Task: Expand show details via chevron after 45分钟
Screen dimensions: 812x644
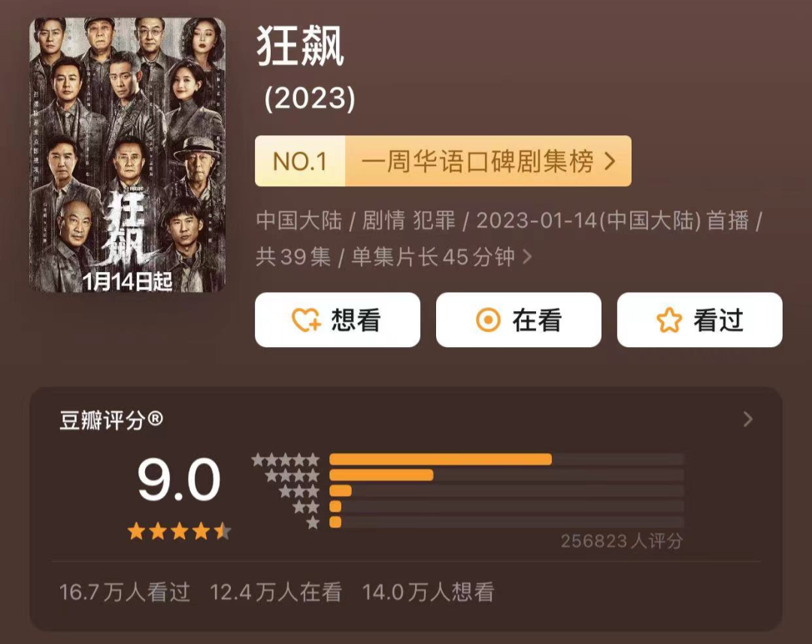Action: point(527,257)
